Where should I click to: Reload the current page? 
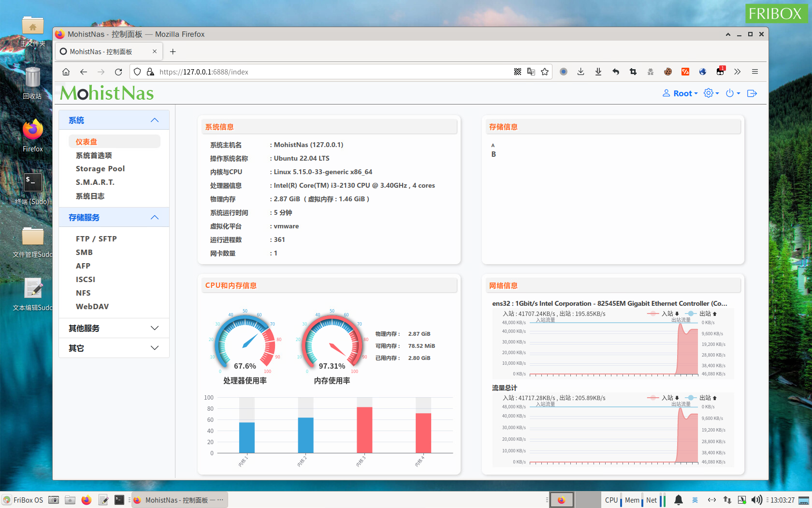coord(118,72)
